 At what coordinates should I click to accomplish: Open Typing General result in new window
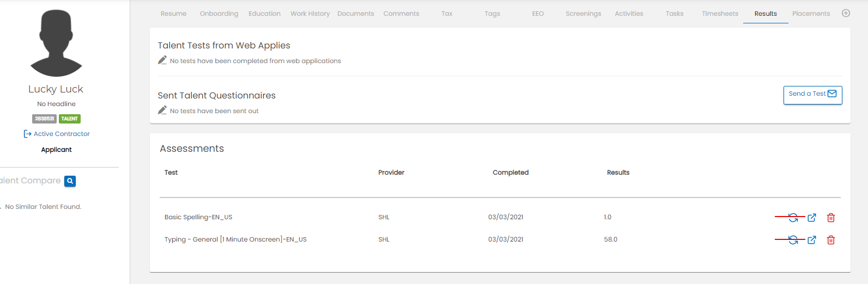click(812, 240)
